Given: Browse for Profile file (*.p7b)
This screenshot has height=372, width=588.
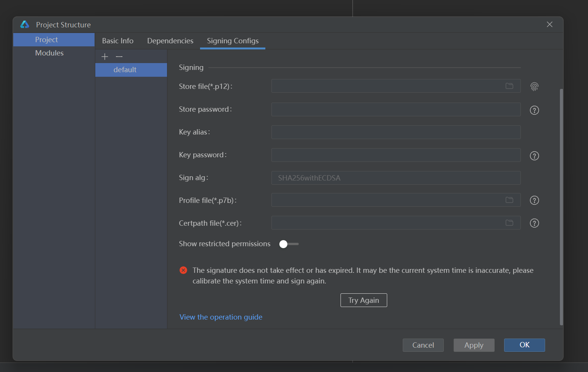Looking at the screenshot, I should click(x=509, y=200).
